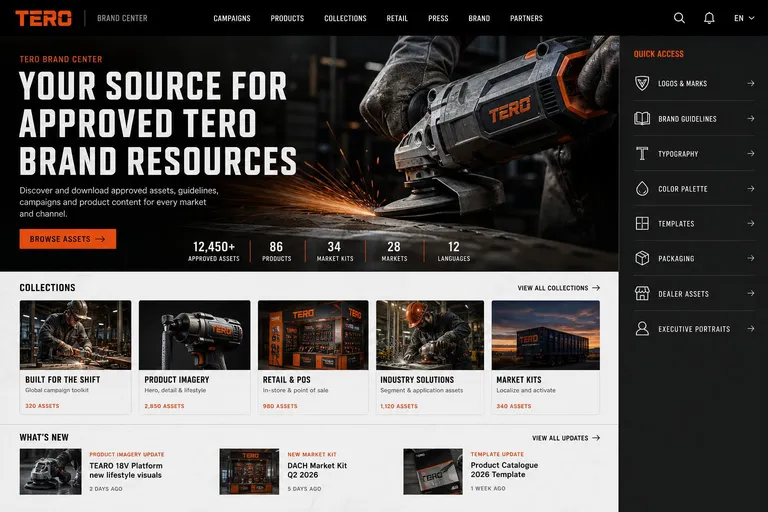Open the Dealer Assets quick link
Screen dimensions: 768x512
click(694, 293)
